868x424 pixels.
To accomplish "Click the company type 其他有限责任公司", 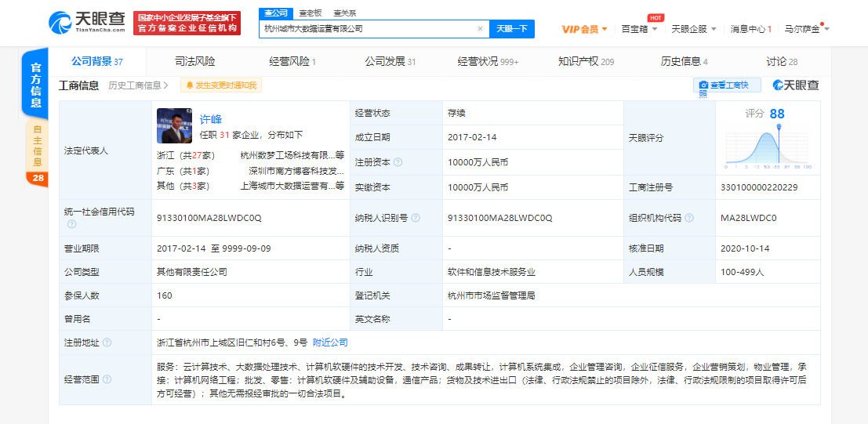I will [x=191, y=272].
